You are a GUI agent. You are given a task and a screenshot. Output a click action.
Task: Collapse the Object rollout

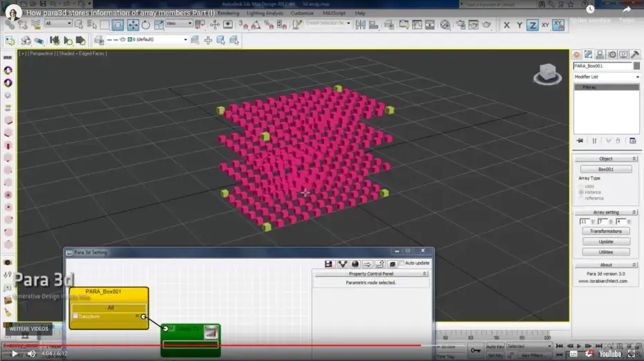(x=606, y=159)
